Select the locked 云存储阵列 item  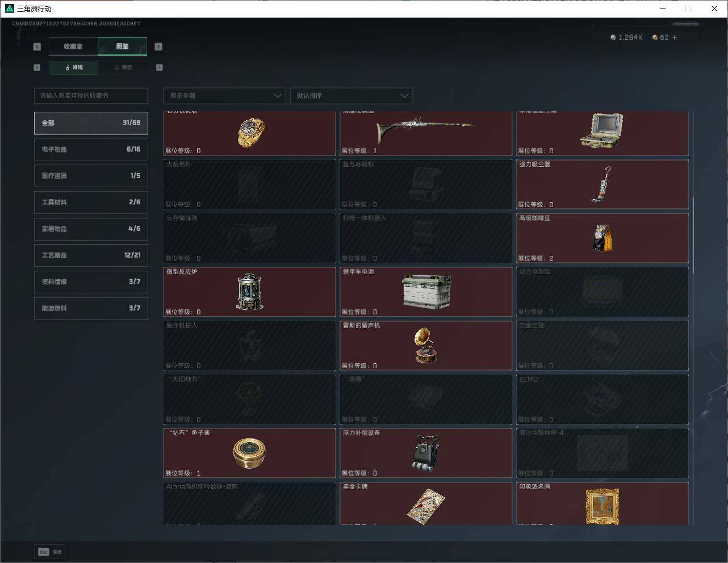click(x=249, y=238)
